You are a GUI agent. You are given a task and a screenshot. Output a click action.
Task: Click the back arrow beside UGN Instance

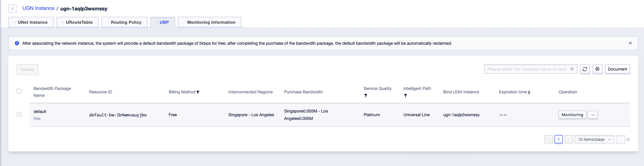[x=12, y=9]
